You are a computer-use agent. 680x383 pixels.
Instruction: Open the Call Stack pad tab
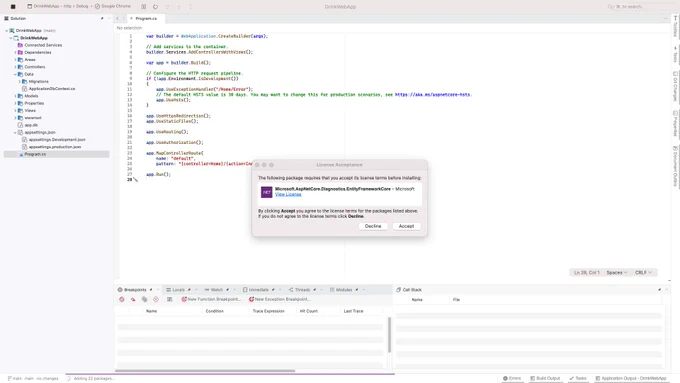pyautogui.click(x=409, y=290)
